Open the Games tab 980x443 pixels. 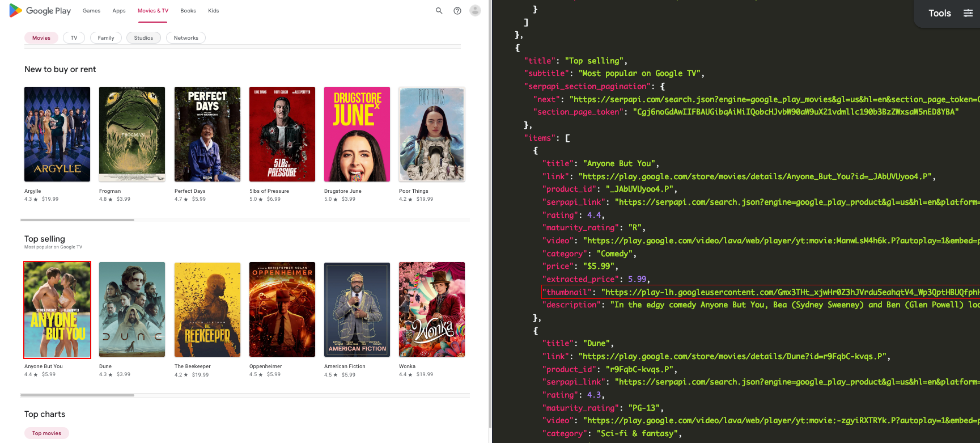[91, 11]
